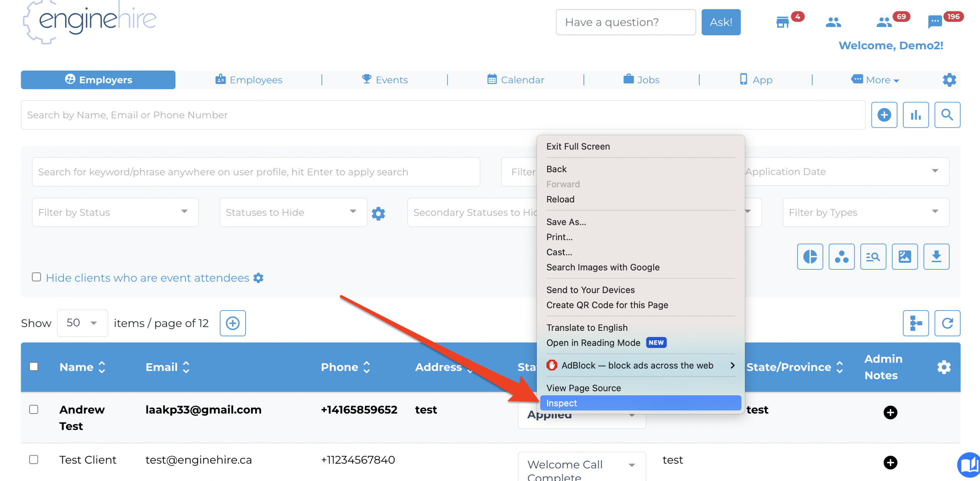The height and width of the screenshot is (481, 980).
Task: Switch to the Employees tab
Action: (x=249, y=80)
